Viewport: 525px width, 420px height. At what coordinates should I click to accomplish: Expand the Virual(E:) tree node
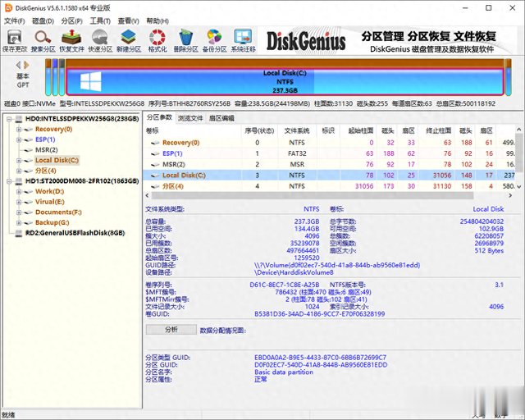(x=19, y=202)
